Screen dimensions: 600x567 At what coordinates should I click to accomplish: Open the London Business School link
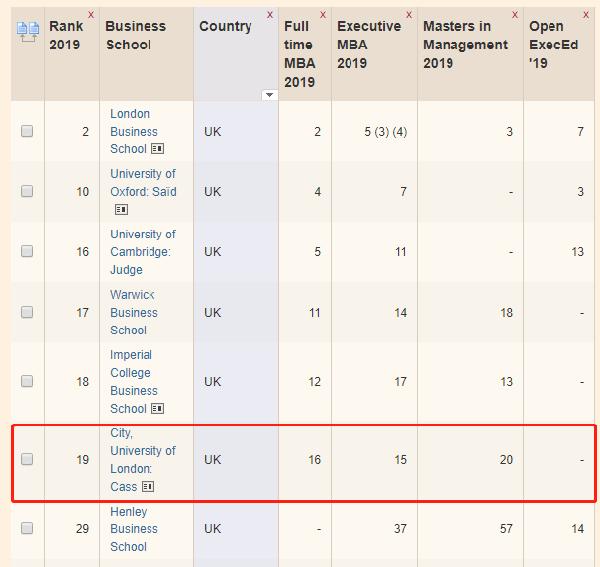(134, 131)
